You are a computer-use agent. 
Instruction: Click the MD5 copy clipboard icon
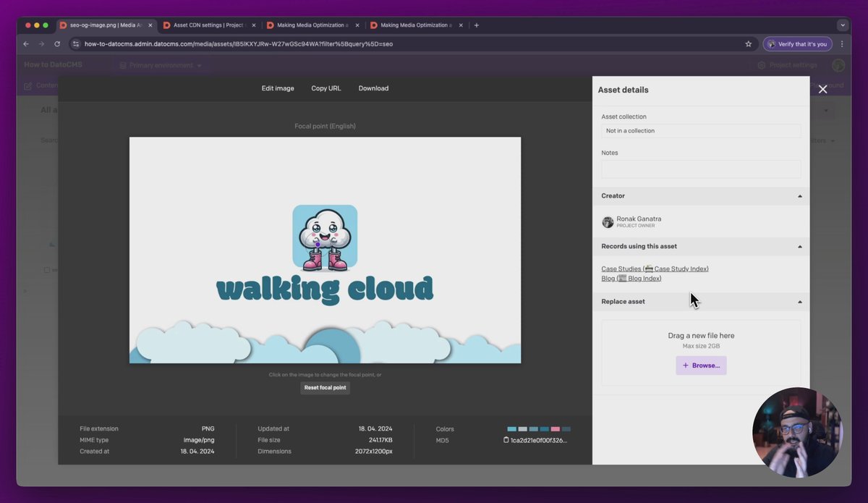click(506, 440)
